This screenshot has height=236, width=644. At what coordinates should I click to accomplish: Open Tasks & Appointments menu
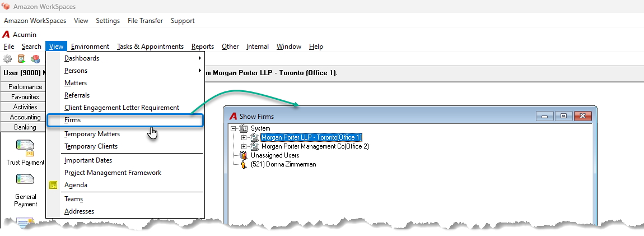[x=150, y=47]
